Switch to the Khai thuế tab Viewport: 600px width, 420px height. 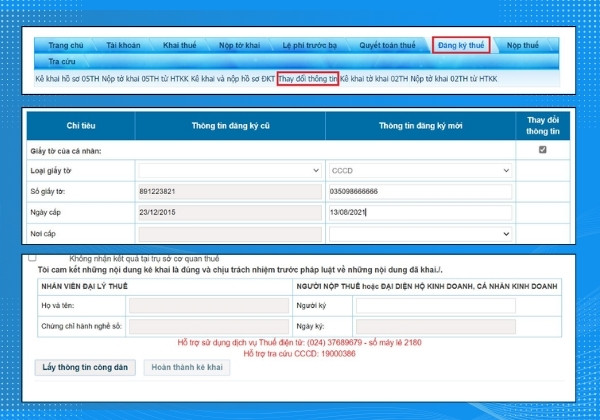(x=179, y=45)
